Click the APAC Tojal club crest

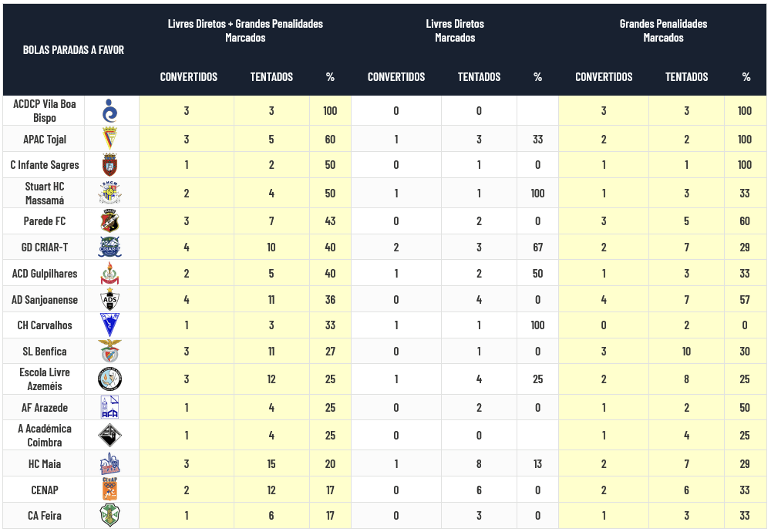pyautogui.click(x=110, y=140)
